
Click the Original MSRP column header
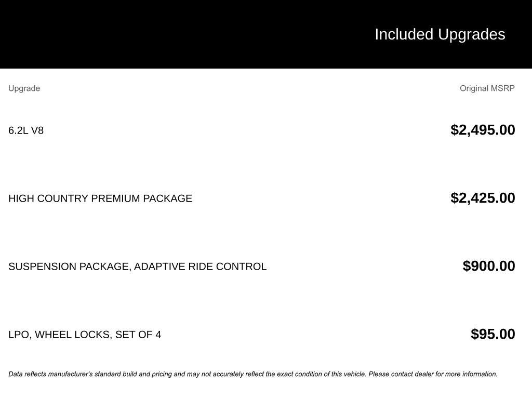point(487,88)
